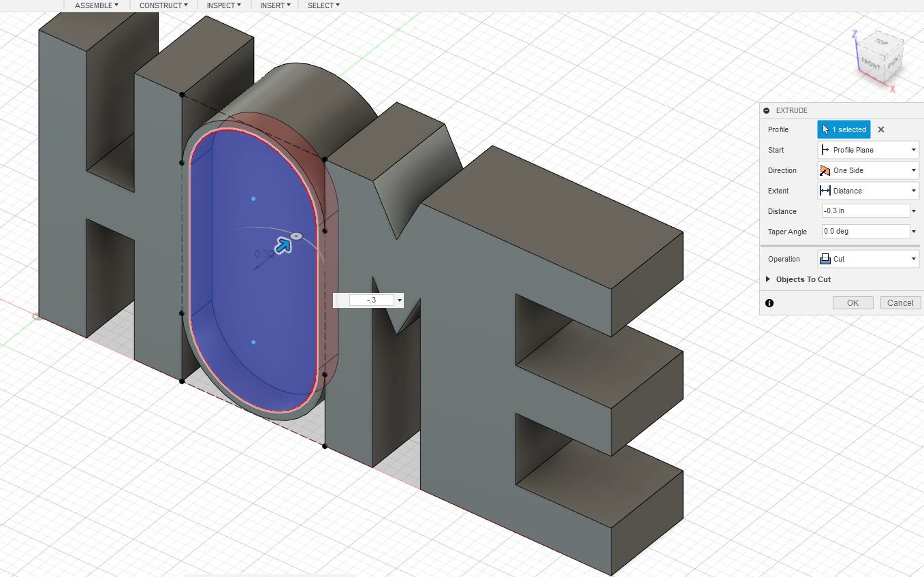Viewport: 924px width, 577px height.
Task: Open the ASSEMBLE menu
Action: (x=96, y=5)
